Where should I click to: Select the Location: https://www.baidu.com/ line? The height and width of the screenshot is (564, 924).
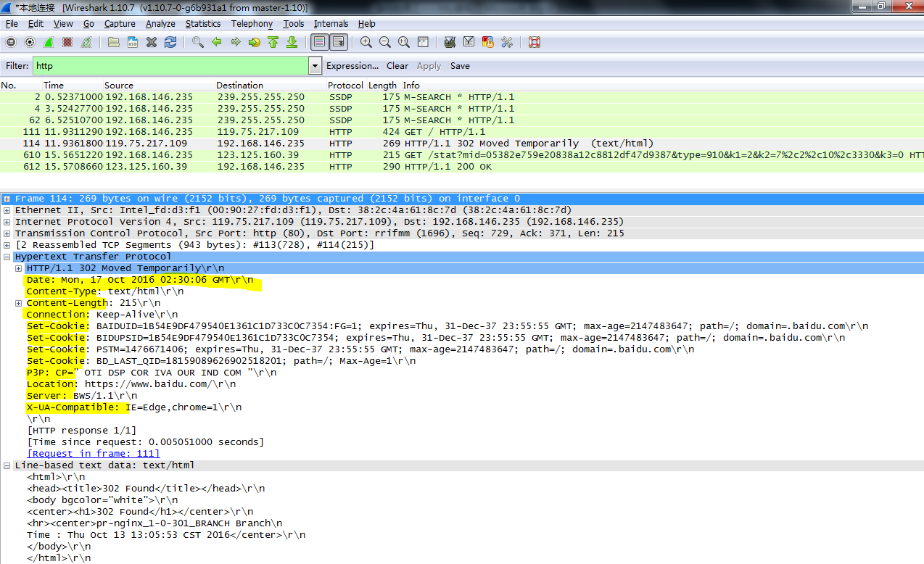pos(131,384)
